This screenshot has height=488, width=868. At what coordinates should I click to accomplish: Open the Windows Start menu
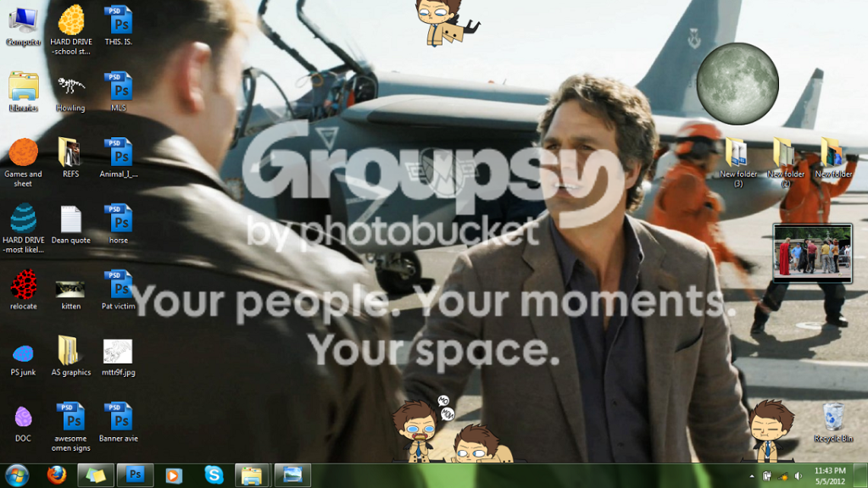tap(17, 475)
